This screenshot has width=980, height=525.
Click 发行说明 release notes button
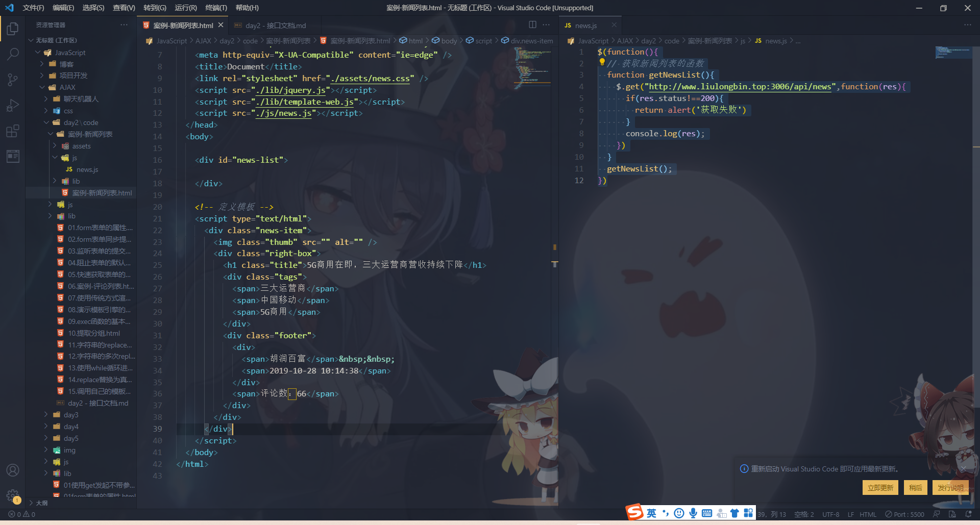[x=950, y=488]
